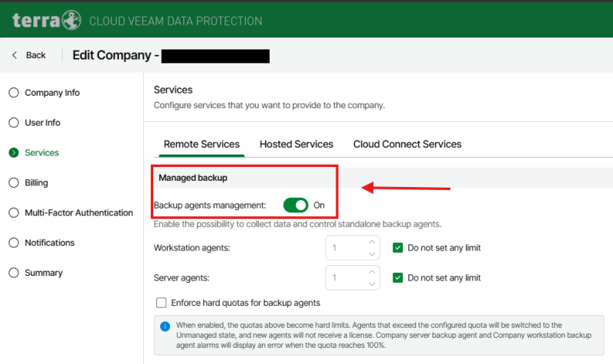The width and height of the screenshot is (613, 364).
Task: Decrease the Server agents count
Action: pos(372,284)
